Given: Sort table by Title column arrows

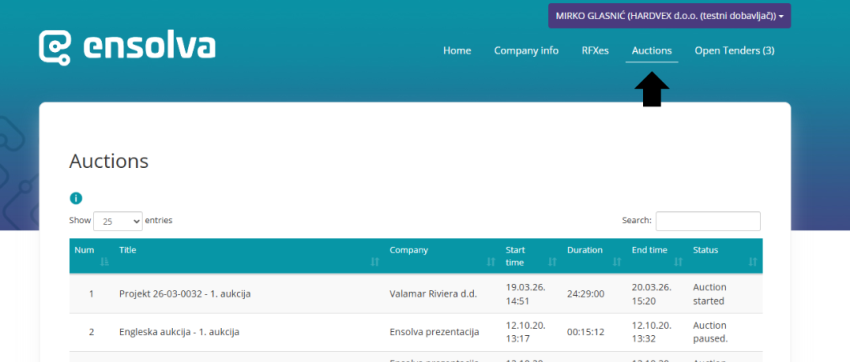Looking at the screenshot, I should (x=375, y=262).
